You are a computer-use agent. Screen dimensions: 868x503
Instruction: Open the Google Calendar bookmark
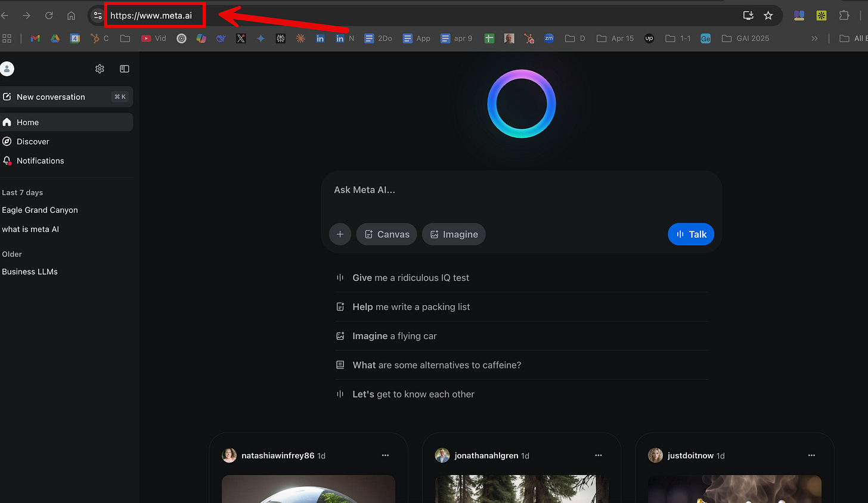coord(75,38)
